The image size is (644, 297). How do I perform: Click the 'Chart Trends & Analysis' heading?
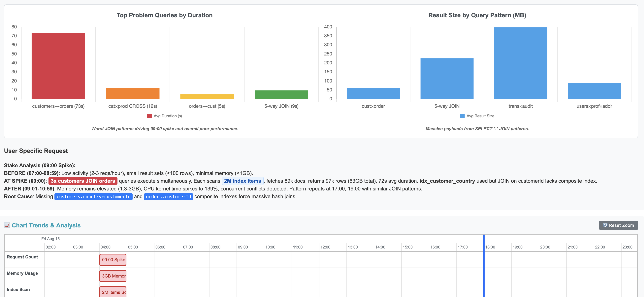coord(46,225)
